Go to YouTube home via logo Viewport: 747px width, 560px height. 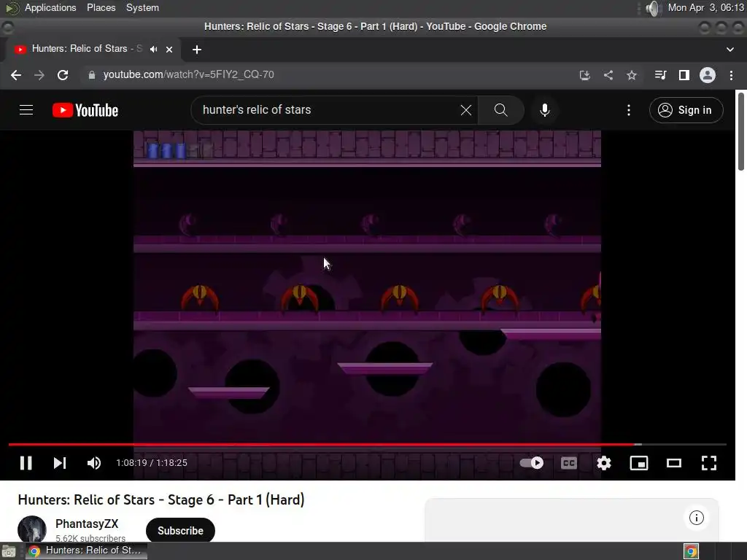point(85,110)
